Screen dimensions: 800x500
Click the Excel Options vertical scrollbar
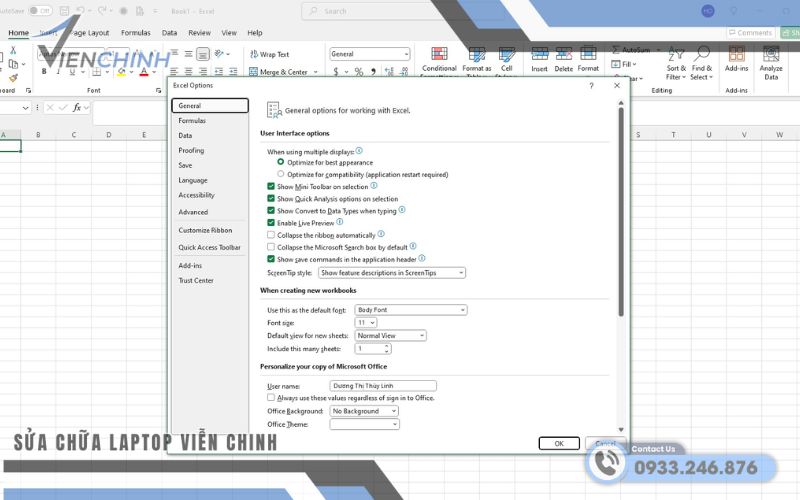pos(621,212)
